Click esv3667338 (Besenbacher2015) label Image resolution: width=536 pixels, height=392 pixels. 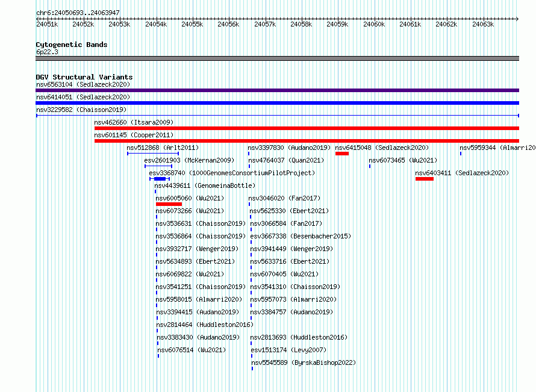point(301,236)
